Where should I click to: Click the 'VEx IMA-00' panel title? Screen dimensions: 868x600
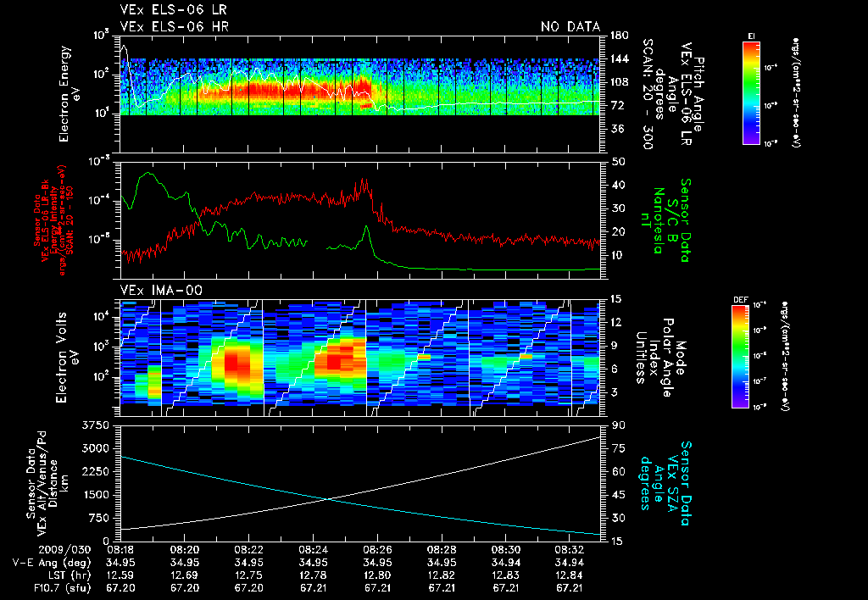pyautogui.click(x=161, y=290)
